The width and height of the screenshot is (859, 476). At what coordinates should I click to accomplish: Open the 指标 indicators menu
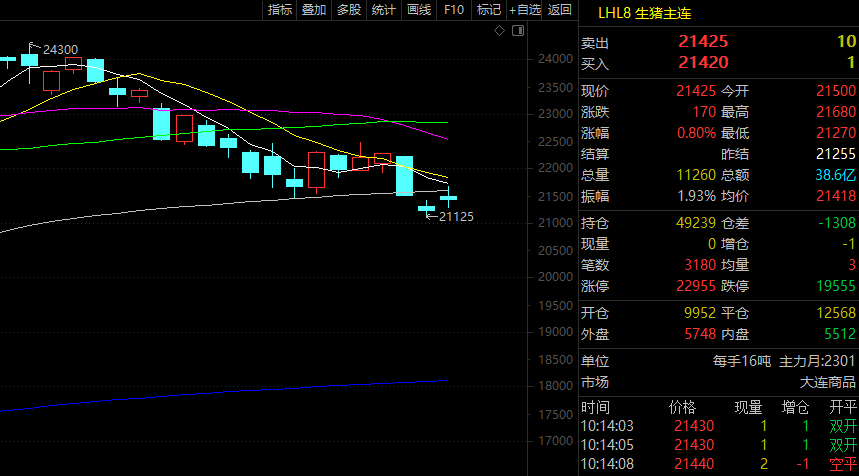click(x=280, y=10)
